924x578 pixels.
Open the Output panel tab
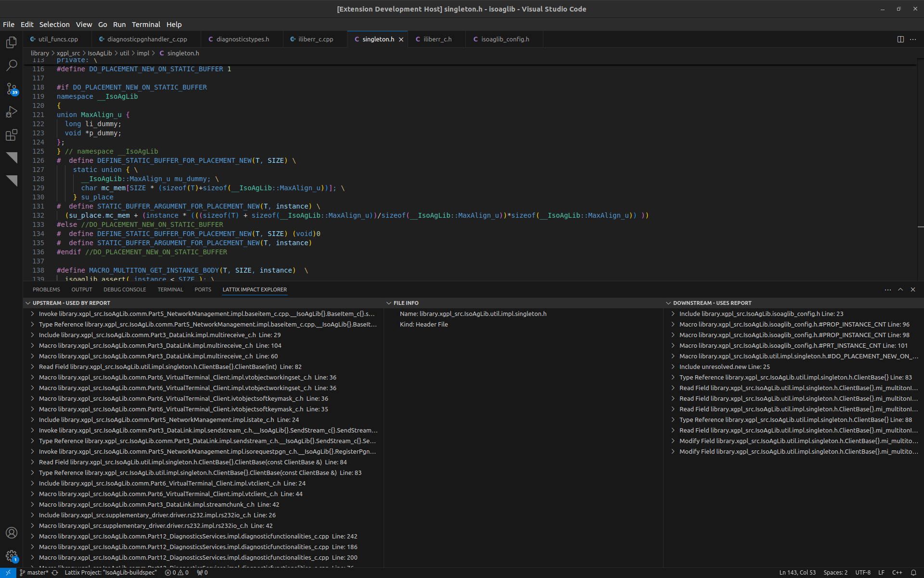(x=82, y=289)
